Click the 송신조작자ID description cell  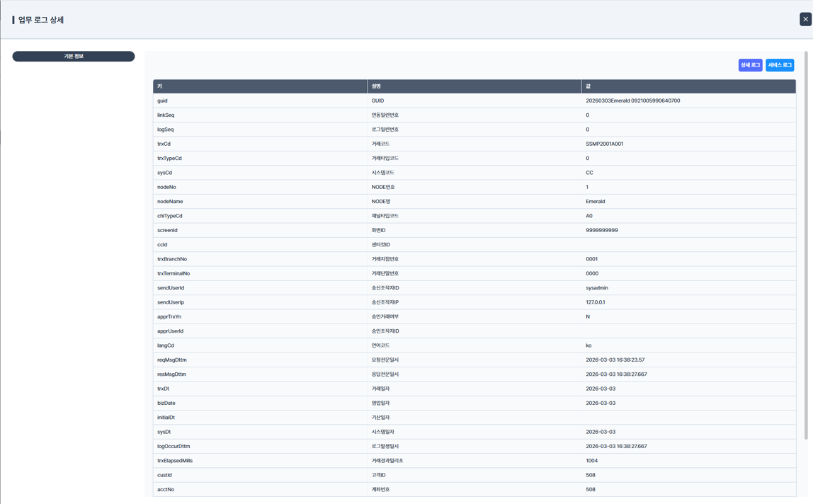pos(474,288)
